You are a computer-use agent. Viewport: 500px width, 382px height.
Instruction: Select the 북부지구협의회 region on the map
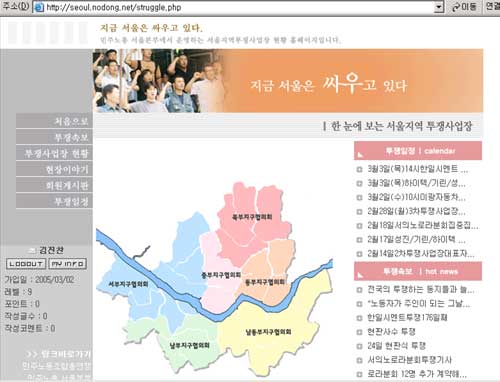tap(252, 217)
